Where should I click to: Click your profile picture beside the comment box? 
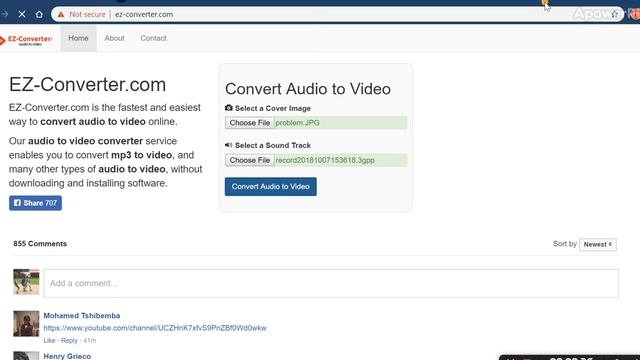[x=26, y=282]
